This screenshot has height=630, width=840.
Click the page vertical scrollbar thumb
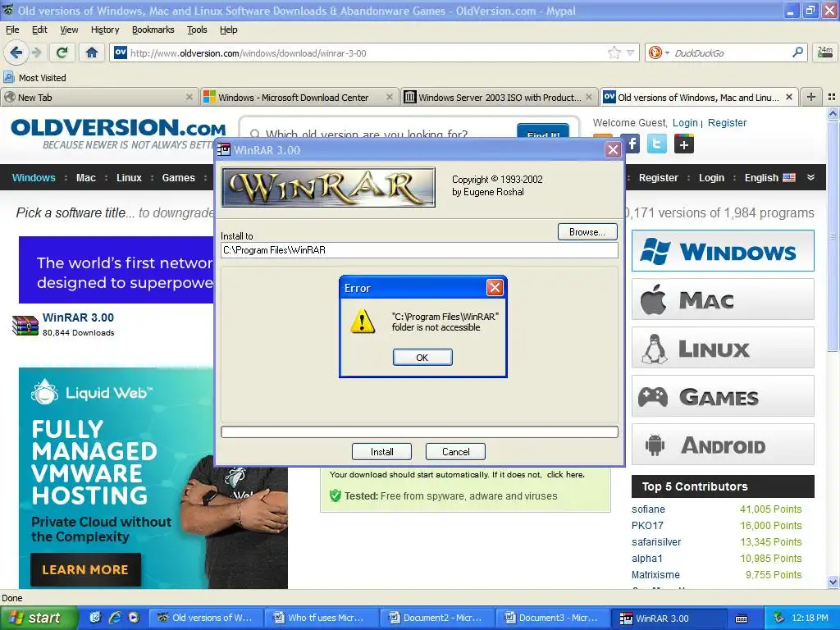coord(833,235)
